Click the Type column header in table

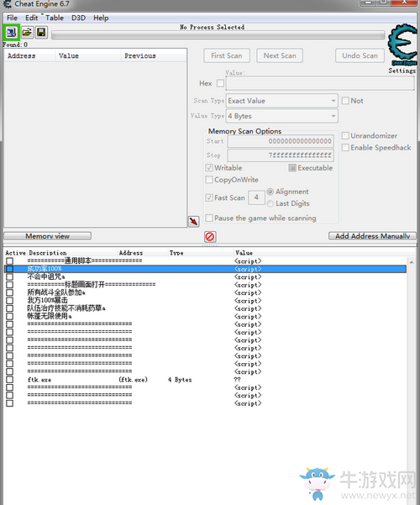pyautogui.click(x=176, y=253)
